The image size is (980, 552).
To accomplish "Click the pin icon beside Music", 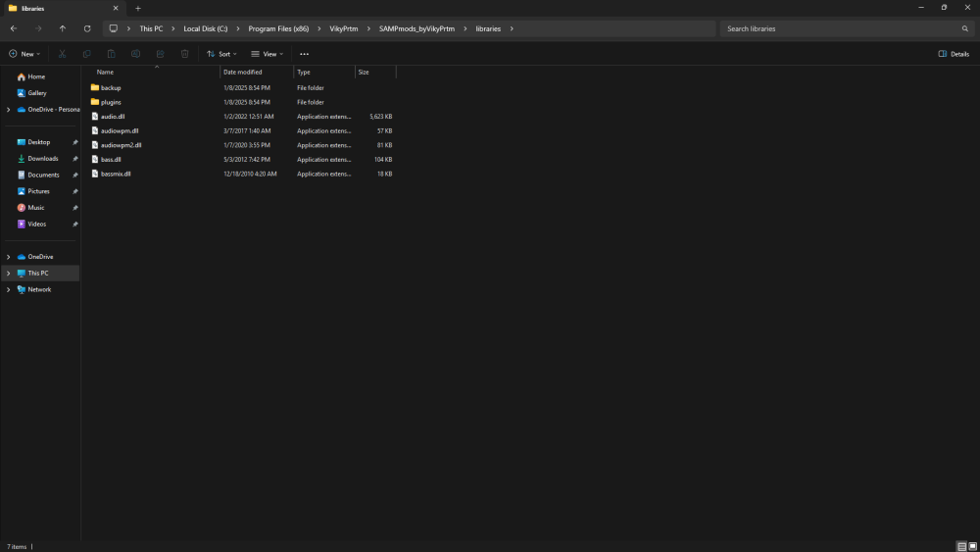I will 75,208.
